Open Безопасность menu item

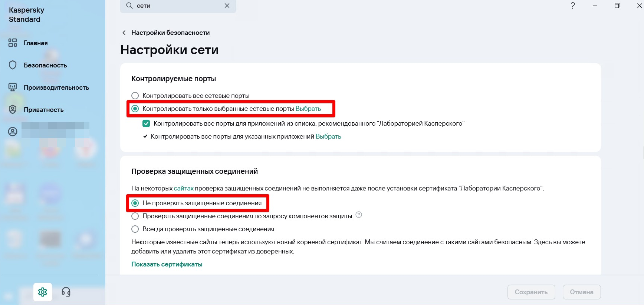tap(45, 65)
